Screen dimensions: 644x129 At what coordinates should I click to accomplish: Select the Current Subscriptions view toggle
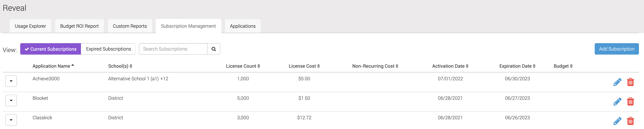(x=50, y=49)
